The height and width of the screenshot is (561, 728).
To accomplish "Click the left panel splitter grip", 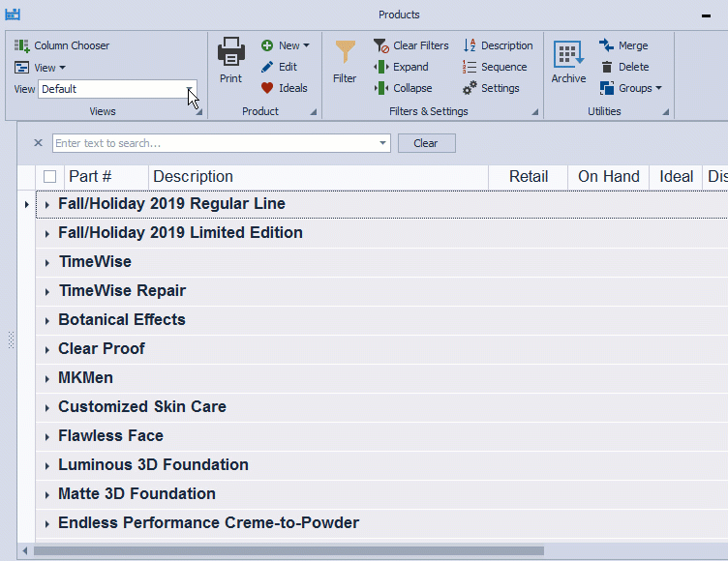I will click(x=12, y=340).
